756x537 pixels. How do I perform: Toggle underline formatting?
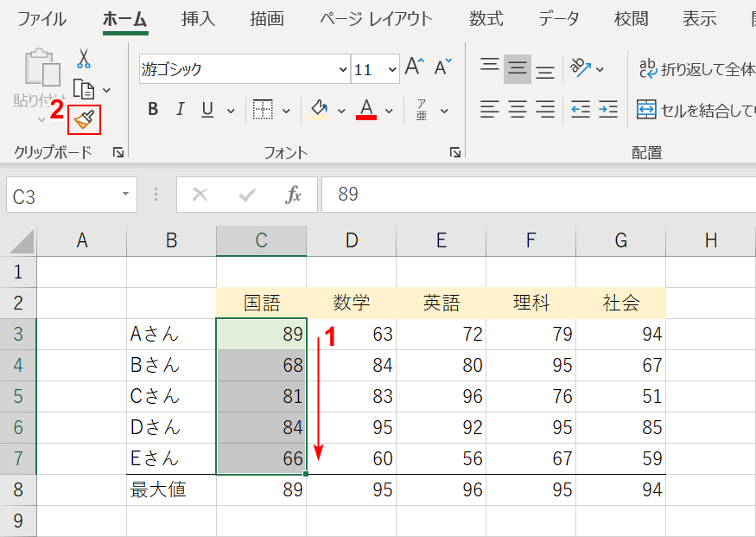(x=206, y=110)
